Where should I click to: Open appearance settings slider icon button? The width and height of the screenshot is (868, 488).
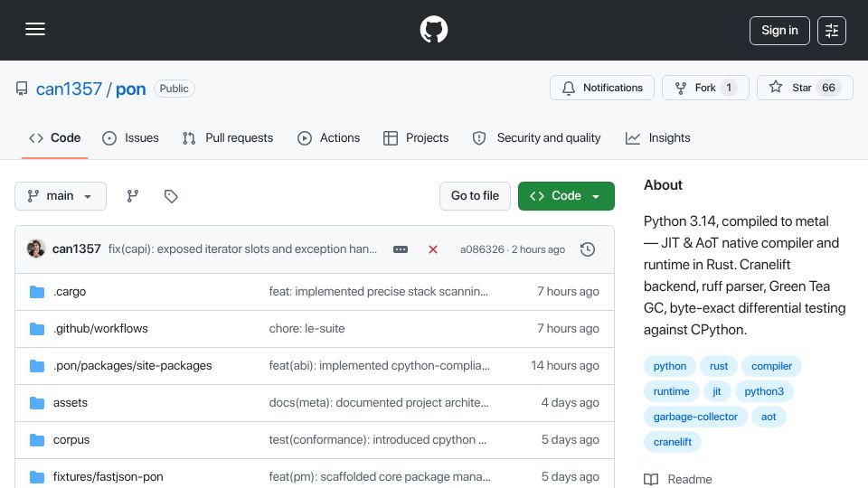pos(832,31)
